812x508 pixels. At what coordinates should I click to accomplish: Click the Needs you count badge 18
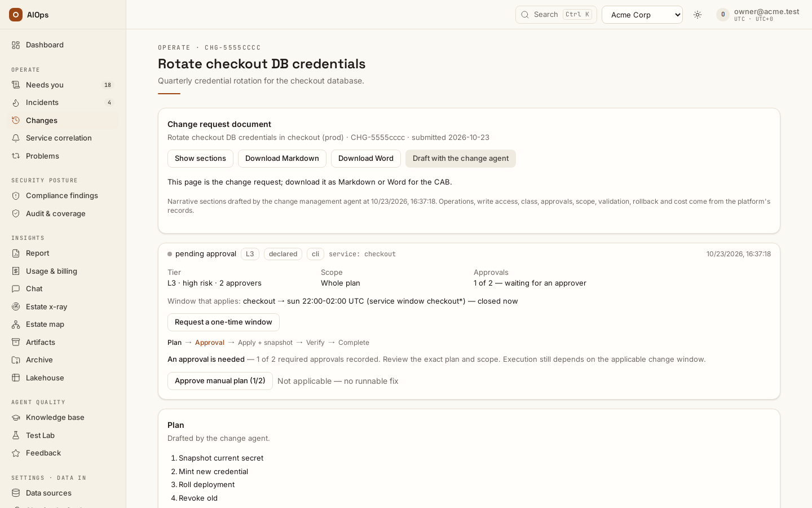click(x=108, y=85)
